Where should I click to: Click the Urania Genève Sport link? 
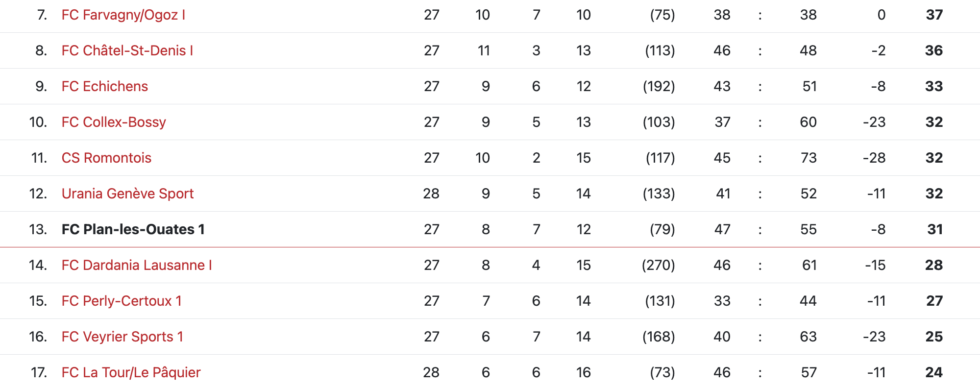point(127,194)
